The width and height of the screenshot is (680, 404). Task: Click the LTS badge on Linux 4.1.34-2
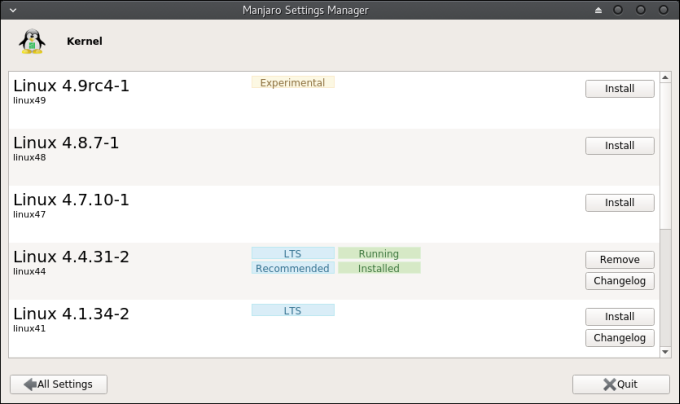tap(292, 311)
